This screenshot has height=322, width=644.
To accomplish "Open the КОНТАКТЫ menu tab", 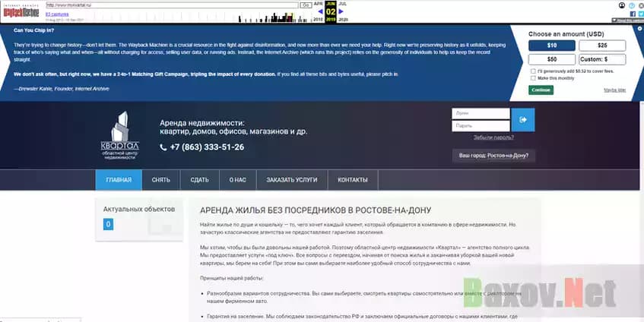I will point(353,180).
